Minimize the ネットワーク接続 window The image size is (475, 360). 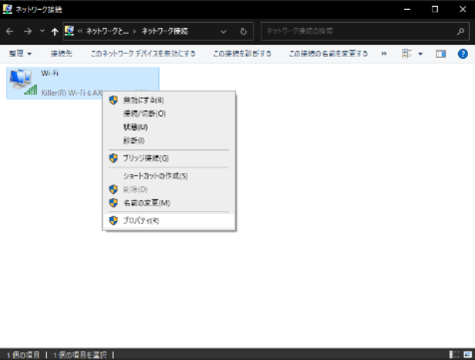[x=407, y=9]
